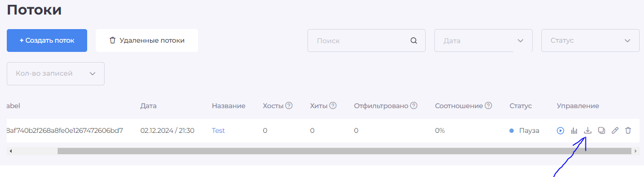The height and width of the screenshot is (177, 644).
Task: Start the Test stream with play icon
Action: (x=560, y=130)
